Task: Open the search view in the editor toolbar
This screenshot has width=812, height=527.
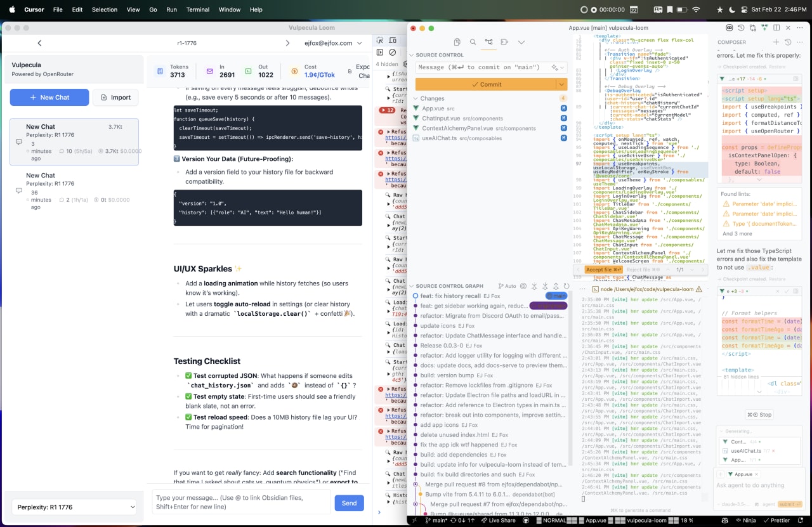Action: click(x=472, y=42)
